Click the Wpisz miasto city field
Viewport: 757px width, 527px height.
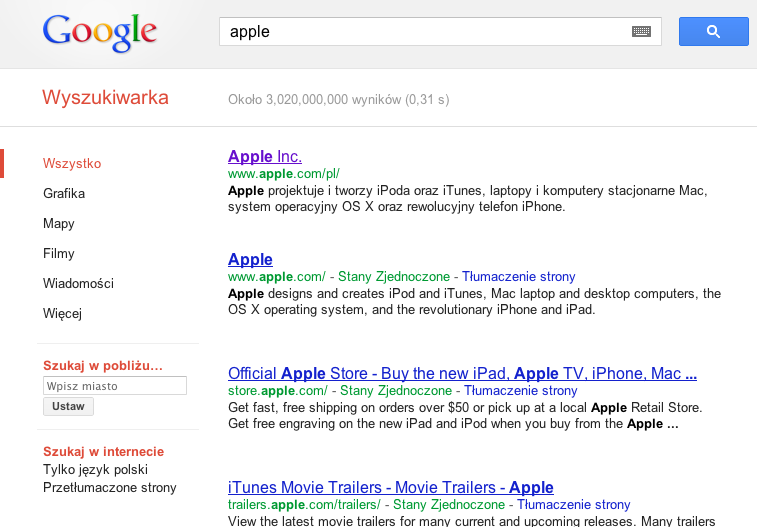coord(115,386)
